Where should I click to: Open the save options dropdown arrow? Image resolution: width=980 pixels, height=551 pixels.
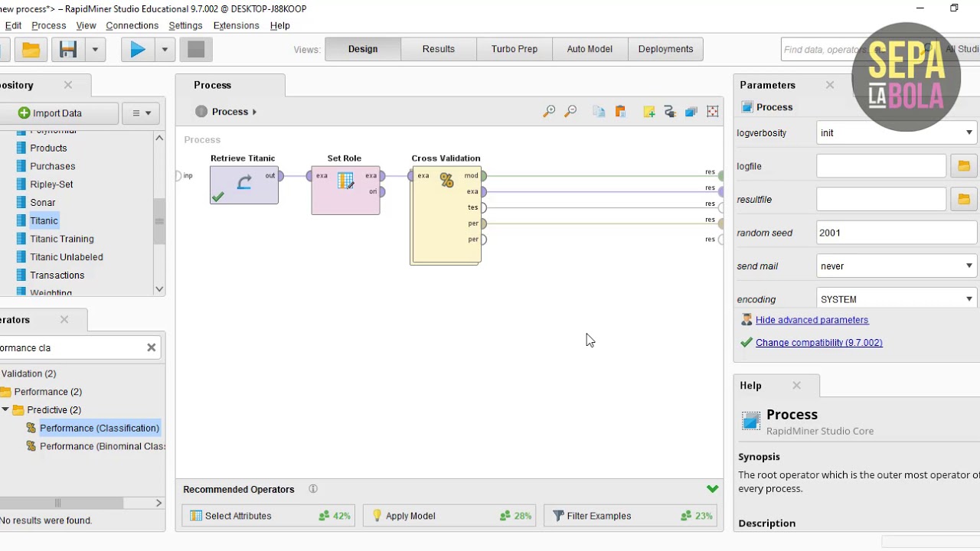[95, 50]
